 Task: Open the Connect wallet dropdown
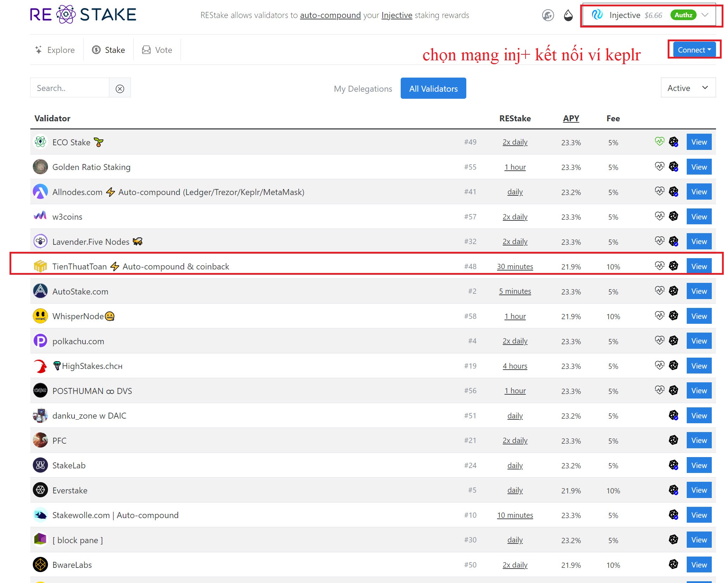[694, 50]
